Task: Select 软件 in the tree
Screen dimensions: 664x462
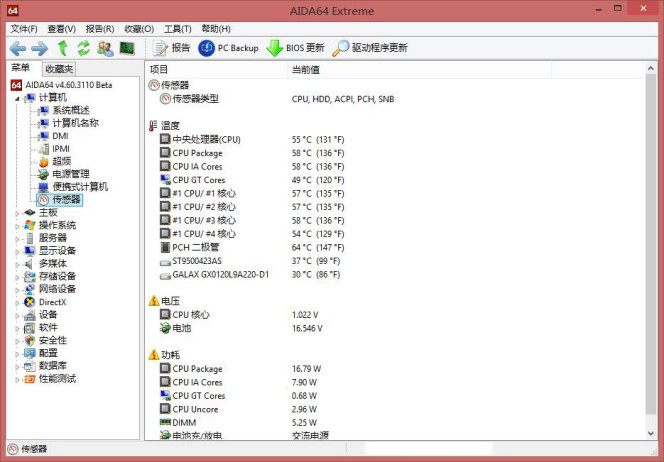Action: click(x=48, y=328)
